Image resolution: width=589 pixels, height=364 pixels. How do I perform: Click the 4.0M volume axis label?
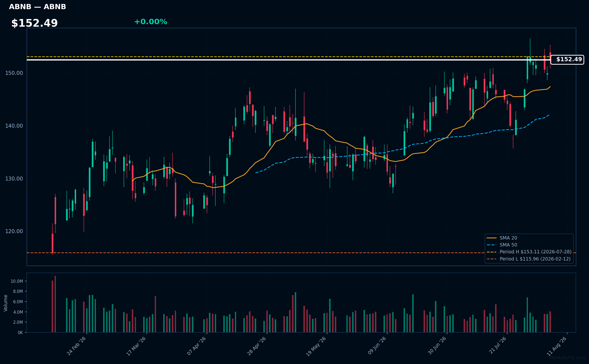[18, 312]
